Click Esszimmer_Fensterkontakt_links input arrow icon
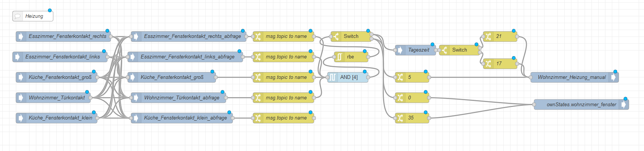This screenshot has width=644, height=151. (17, 57)
